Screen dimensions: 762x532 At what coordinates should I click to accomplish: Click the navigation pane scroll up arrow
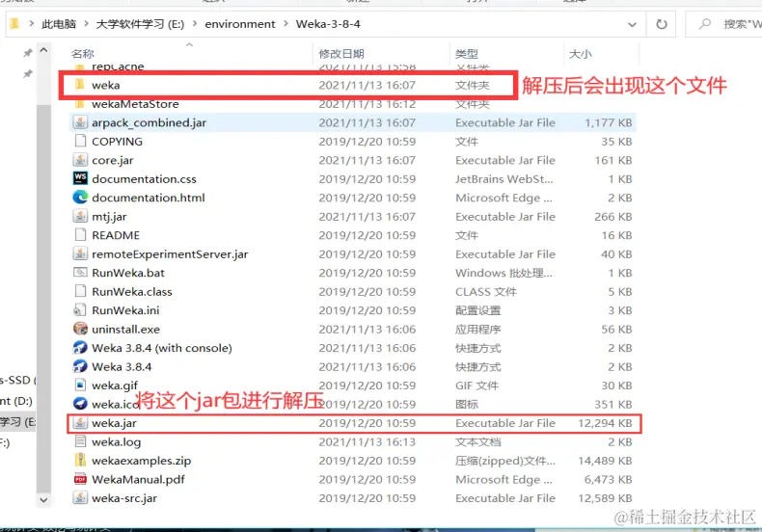[x=43, y=50]
